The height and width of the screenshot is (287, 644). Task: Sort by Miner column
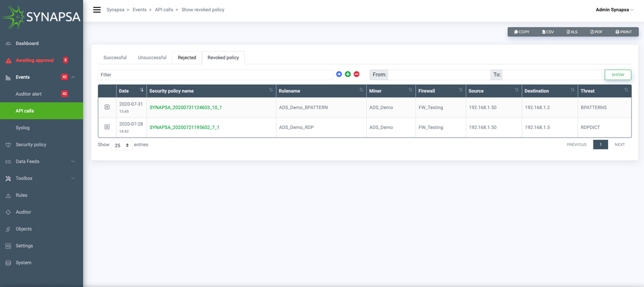[x=390, y=91]
